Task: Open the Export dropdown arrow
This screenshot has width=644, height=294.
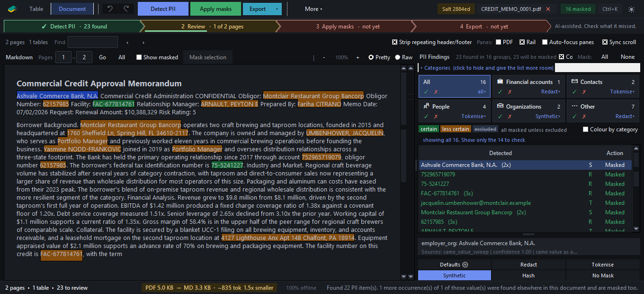Action: pyautogui.click(x=277, y=9)
